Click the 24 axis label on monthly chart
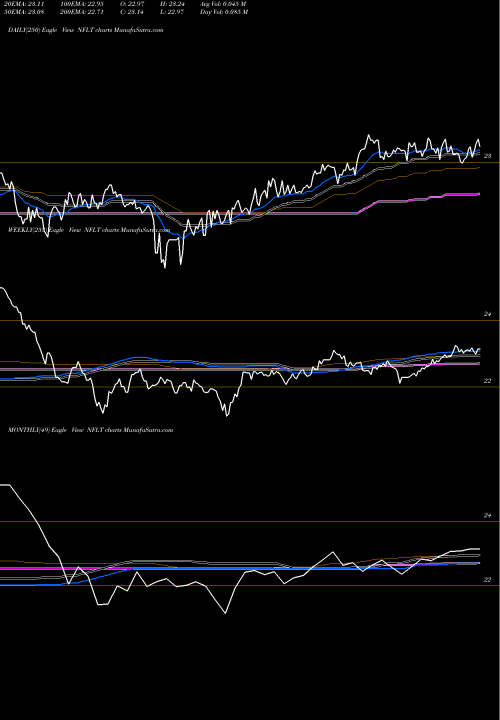The height and width of the screenshot is (720, 500). 488,516
